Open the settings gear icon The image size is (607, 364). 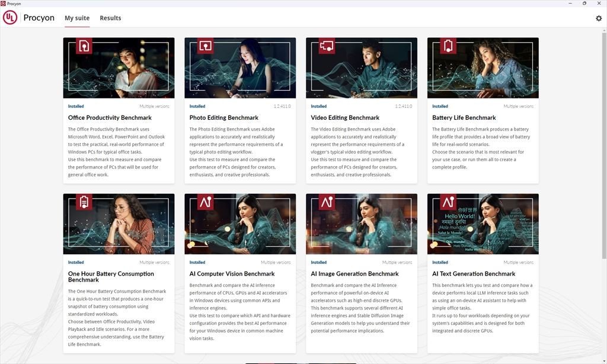(x=599, y=18)
